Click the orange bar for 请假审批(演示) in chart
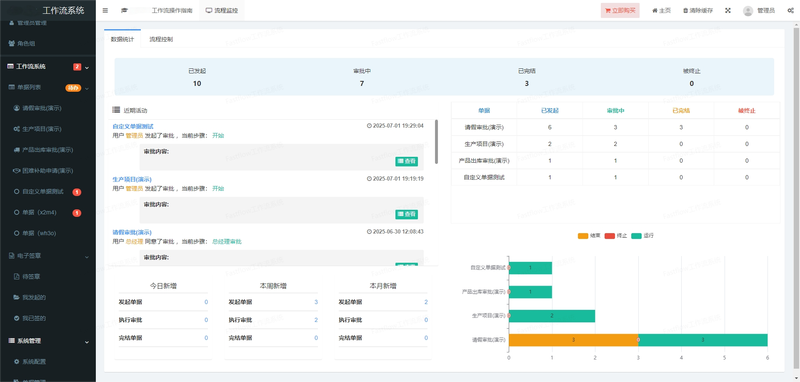 tap(573, 340)
